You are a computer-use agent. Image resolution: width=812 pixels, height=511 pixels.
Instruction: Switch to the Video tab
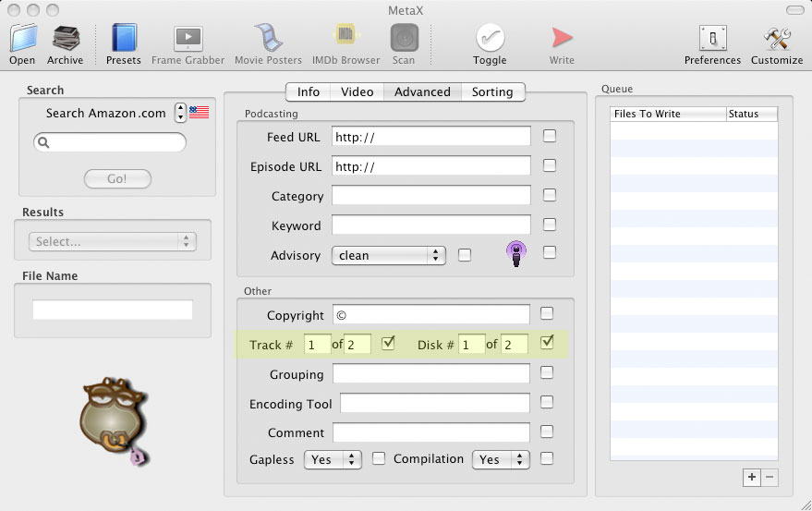pos(357,91)
